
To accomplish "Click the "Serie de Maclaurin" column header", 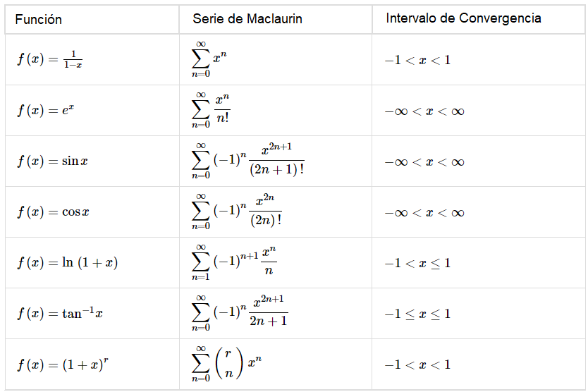I will (x=247, y=19).
